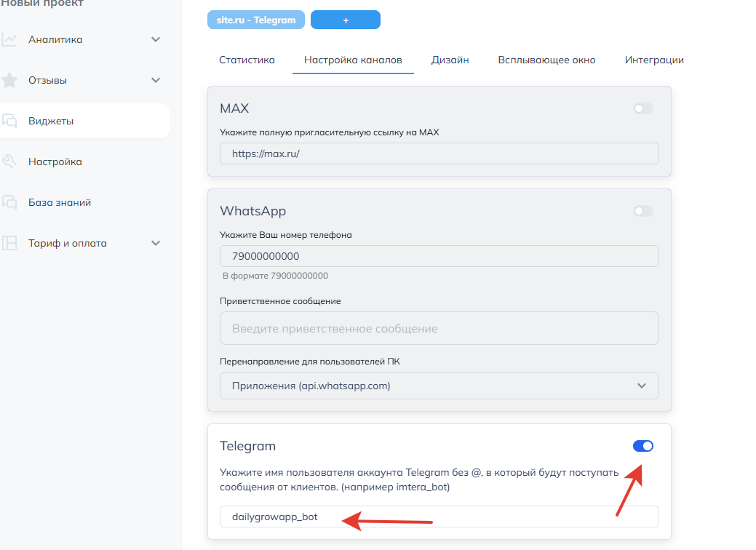Click the WhatsApp welcome message field
This screenshot has height=550, width=756.
(x=439, y=328)
